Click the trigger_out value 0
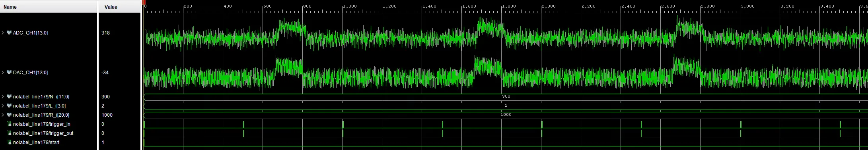This screenshot has width=868, height=150. point(103,133)
